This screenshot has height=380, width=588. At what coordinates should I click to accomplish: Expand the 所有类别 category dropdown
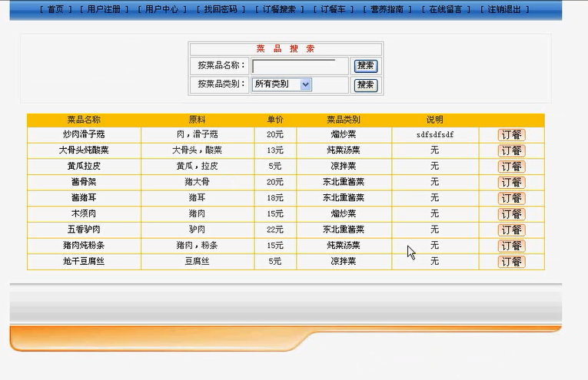pos(281,84)
